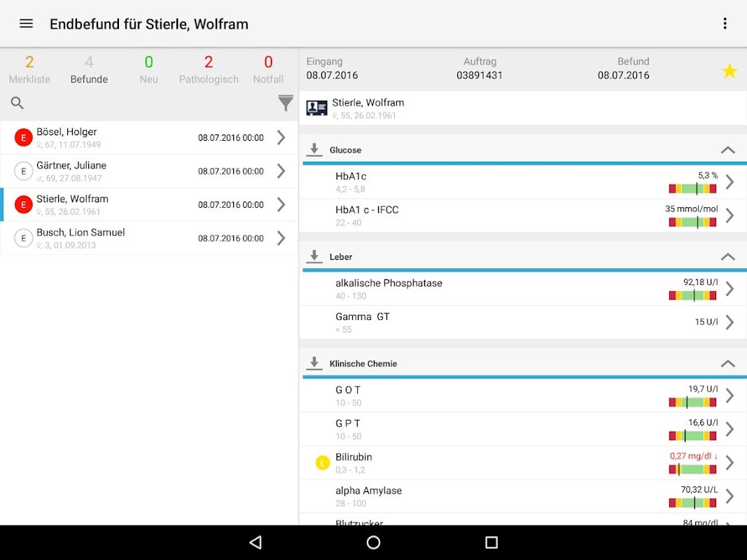Tap the HbA1c range indicator bar
Screen dimensions: 747x560
point(692,188)
